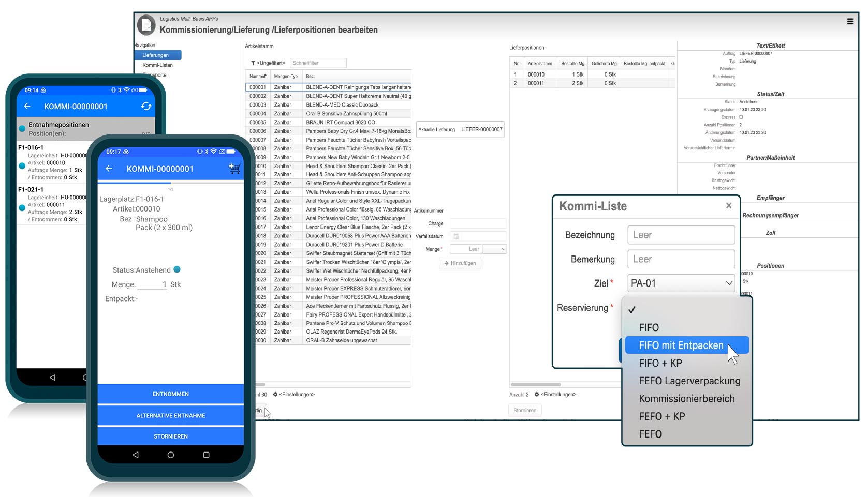Choose Kommissionierbereich option
Image resolution: width=868 pixels, height=497 pixels.
(x=687, y=399)
